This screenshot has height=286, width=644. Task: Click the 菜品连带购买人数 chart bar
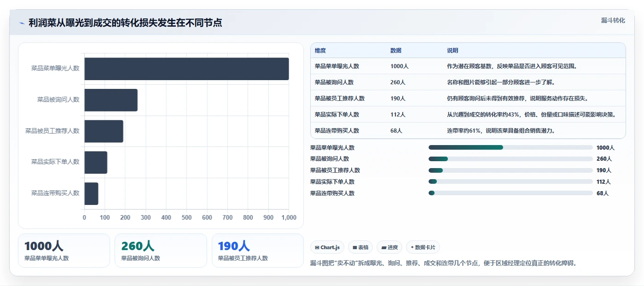point(91,193)
